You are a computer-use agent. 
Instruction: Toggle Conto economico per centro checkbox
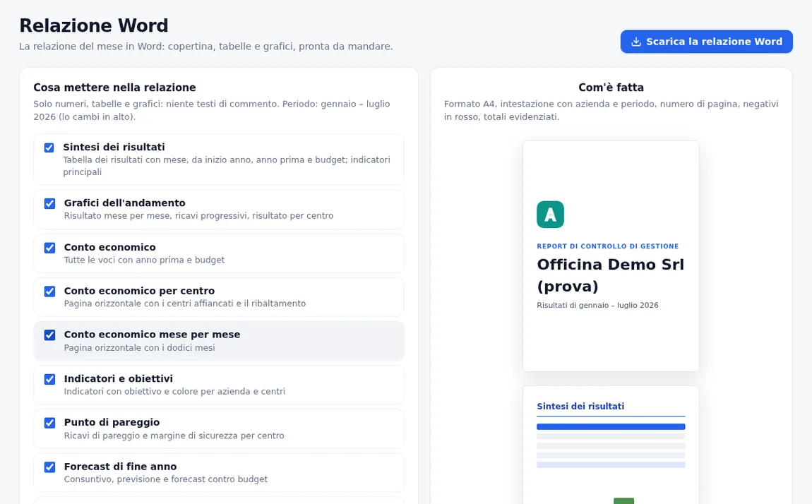49,292
